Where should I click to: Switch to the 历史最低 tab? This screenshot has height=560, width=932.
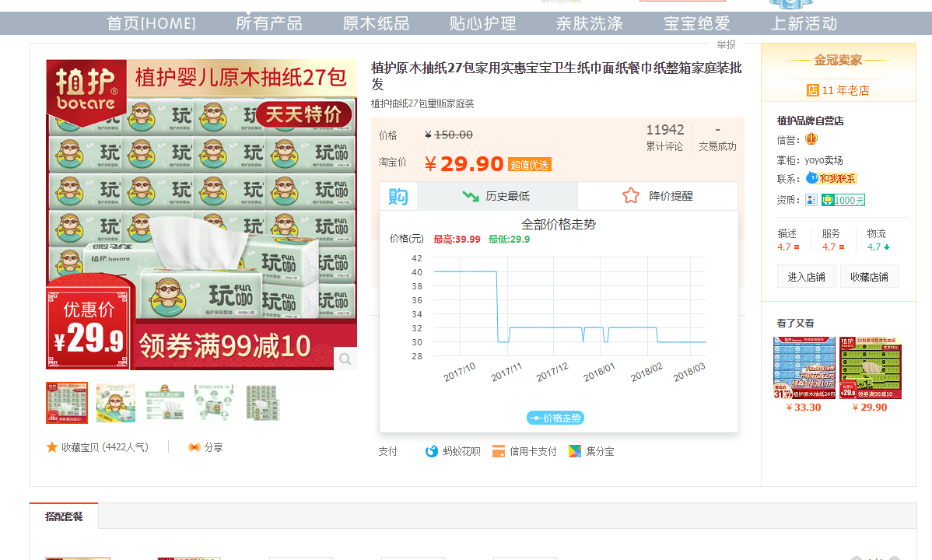tap(497, 196)
